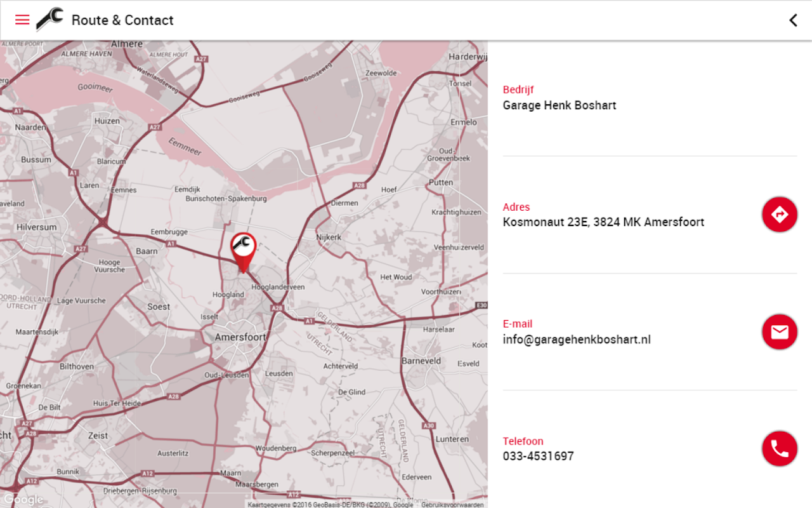Click Eemmeer lake label on map
The width and height of the screenshot is (812, 508).
point(186,147)
